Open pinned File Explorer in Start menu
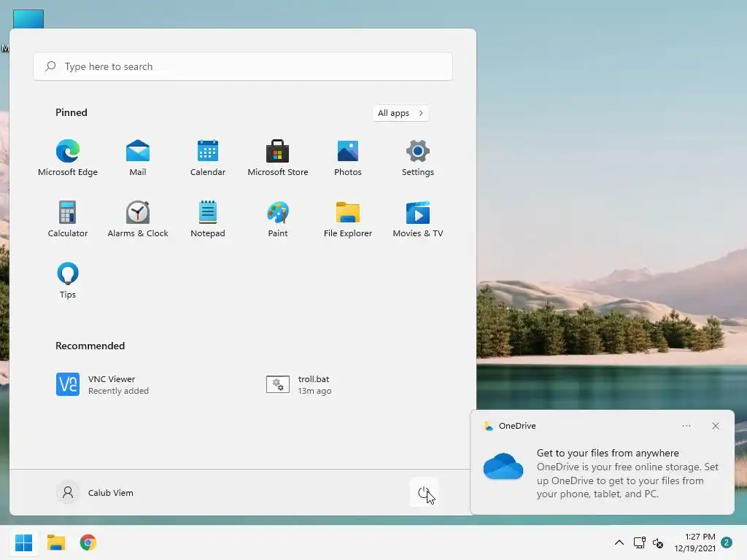The image size is (747, 560). (348, 219)
